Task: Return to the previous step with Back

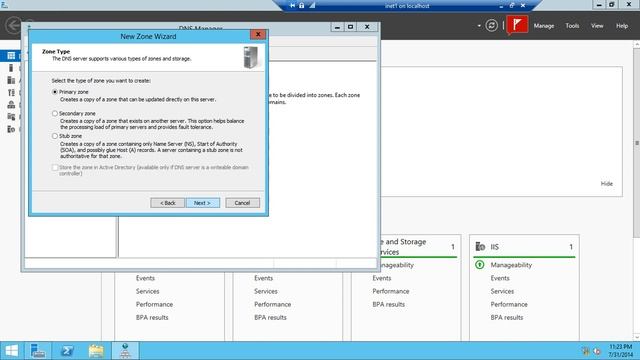Action: coord(167,203)
